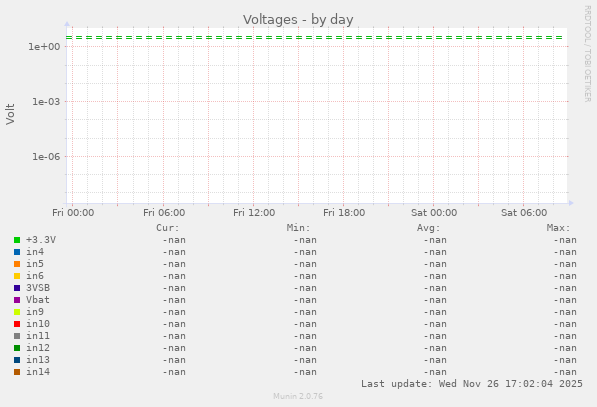Screen dimensions: 597x407
Task: Click the Volt y-axis label
Action: click(x=10, y=114)
